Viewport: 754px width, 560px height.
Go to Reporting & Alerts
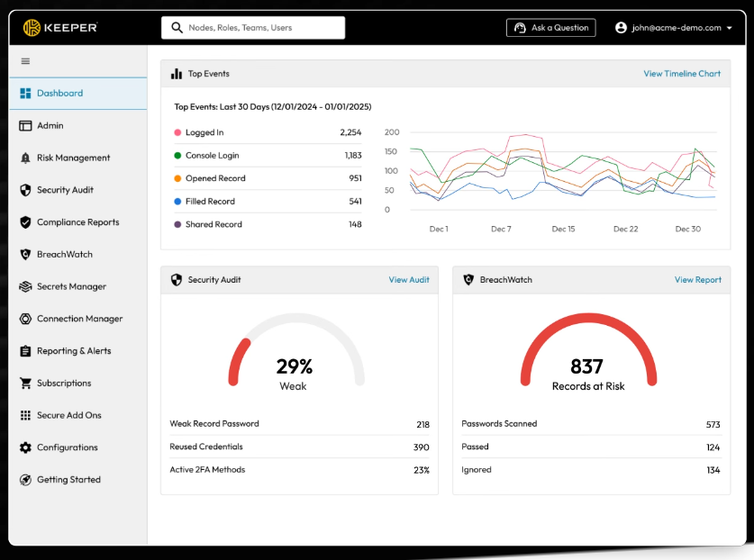click(77, 351)
